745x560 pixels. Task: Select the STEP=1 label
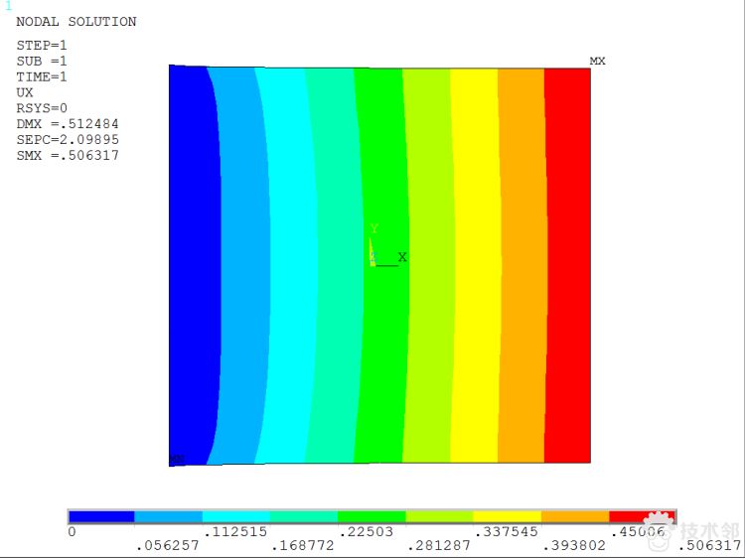tap(42, 46)
